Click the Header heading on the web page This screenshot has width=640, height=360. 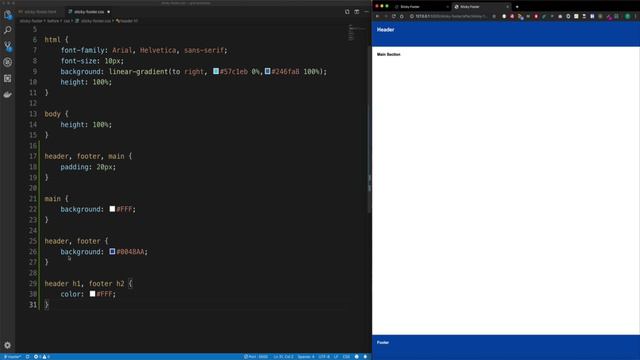[385, 30]
